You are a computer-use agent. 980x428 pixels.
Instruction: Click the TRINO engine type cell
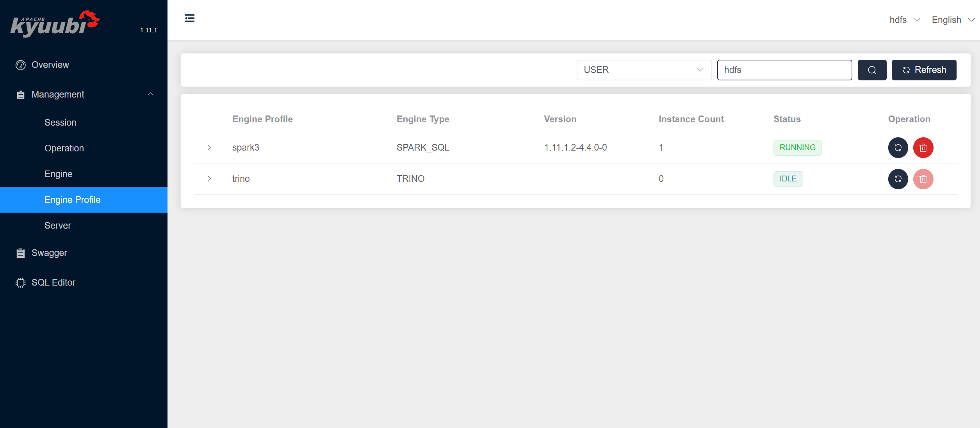pos(410,179)
